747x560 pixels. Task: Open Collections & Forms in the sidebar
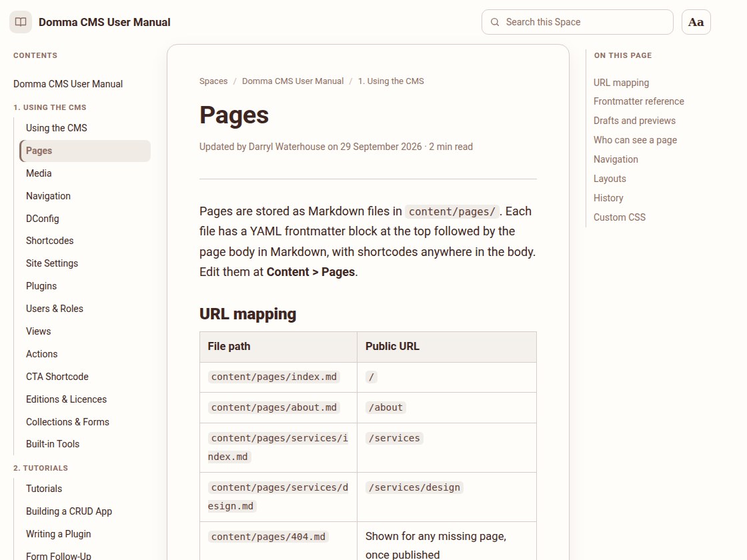(67, 422)
